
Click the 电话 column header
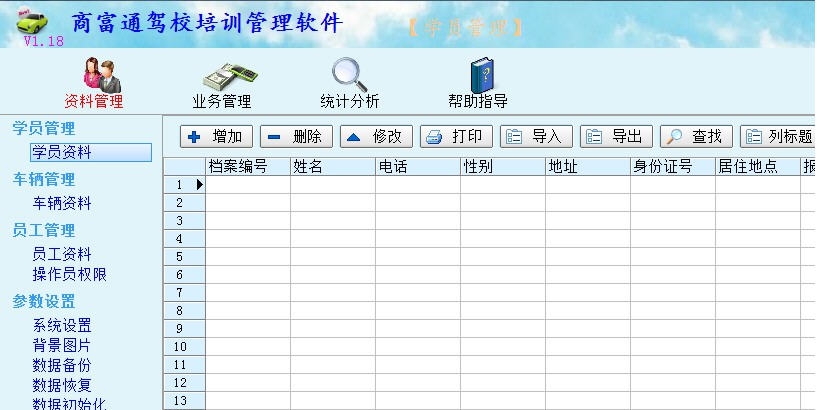click(x=418, y=167)
